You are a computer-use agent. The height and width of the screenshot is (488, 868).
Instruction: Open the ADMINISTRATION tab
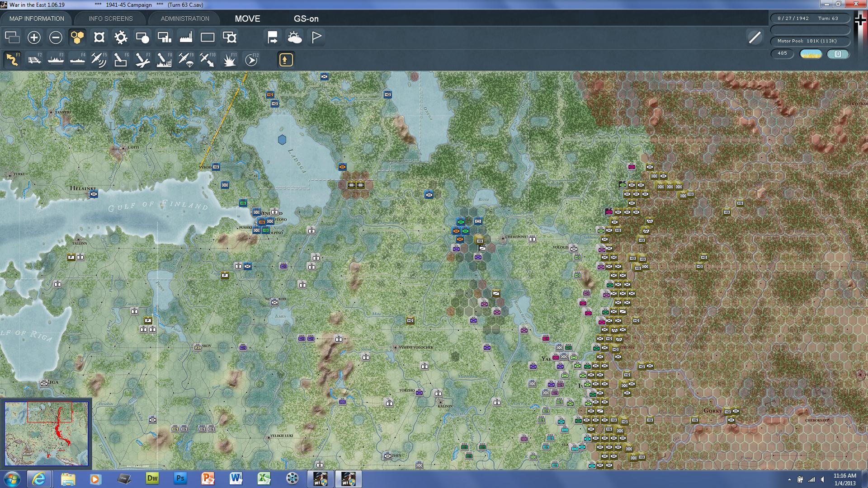pos(185,19)
